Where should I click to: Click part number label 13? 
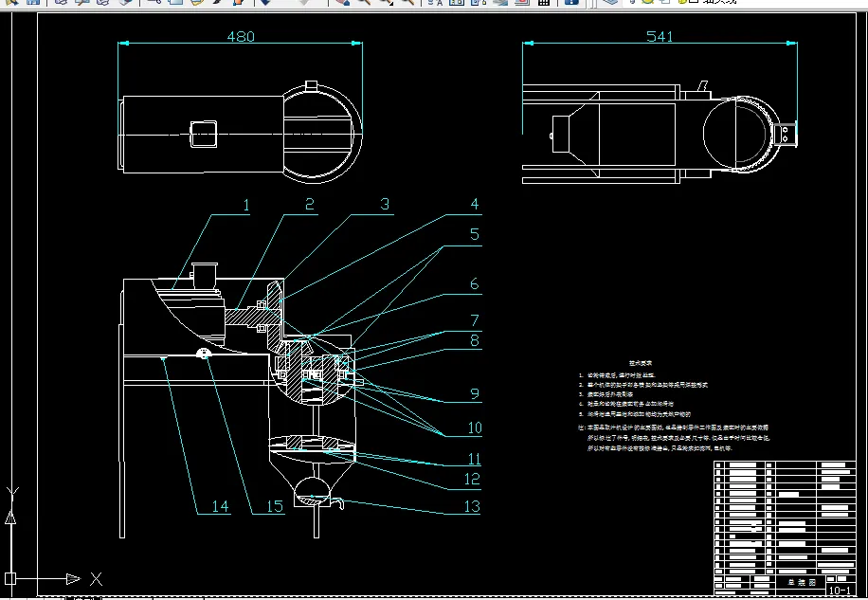click(x=474, y=507)
